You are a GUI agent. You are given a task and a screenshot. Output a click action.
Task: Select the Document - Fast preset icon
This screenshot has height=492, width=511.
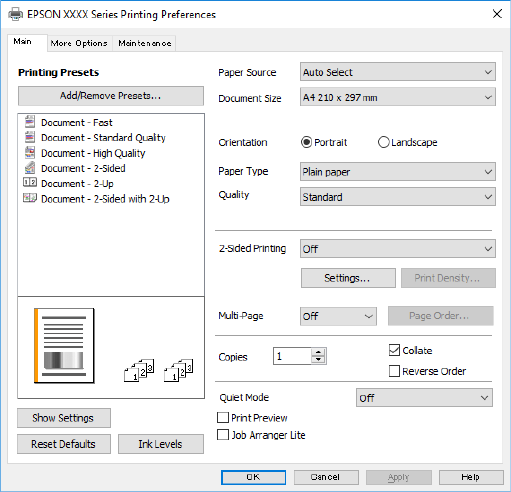[30, 122]
